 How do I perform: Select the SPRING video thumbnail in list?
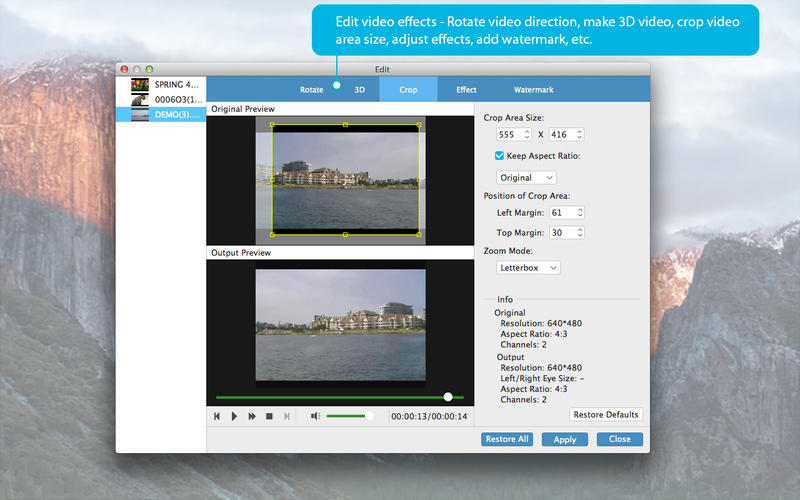(141, 85)
